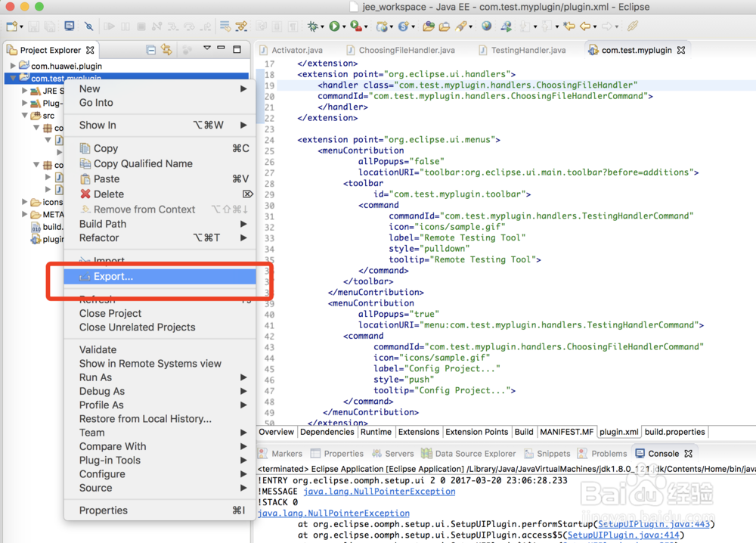Open the Back history dropdown arrow

[x=594, y=27]
